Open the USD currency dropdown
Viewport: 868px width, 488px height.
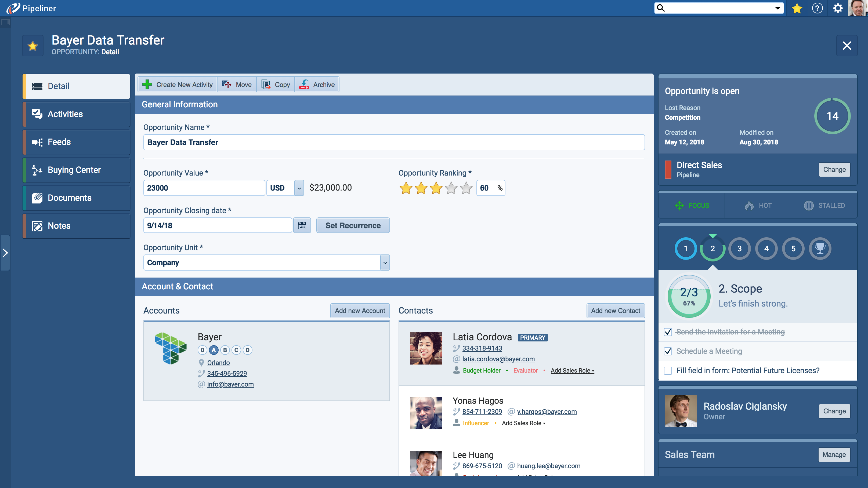pyautogui.click(x=299, y=188)
